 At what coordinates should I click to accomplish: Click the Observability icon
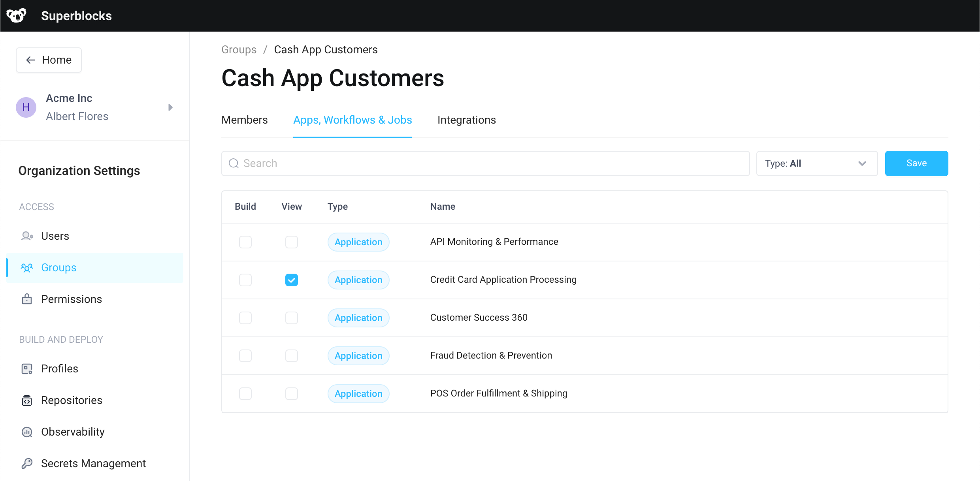tap(26, 432)
